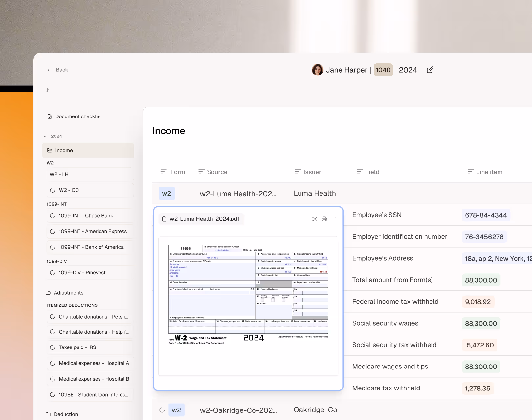Viewport: 532px width, 420px height.
Task: Click Federal income tax withheld value 9,018.92
Action: (478, 302)
